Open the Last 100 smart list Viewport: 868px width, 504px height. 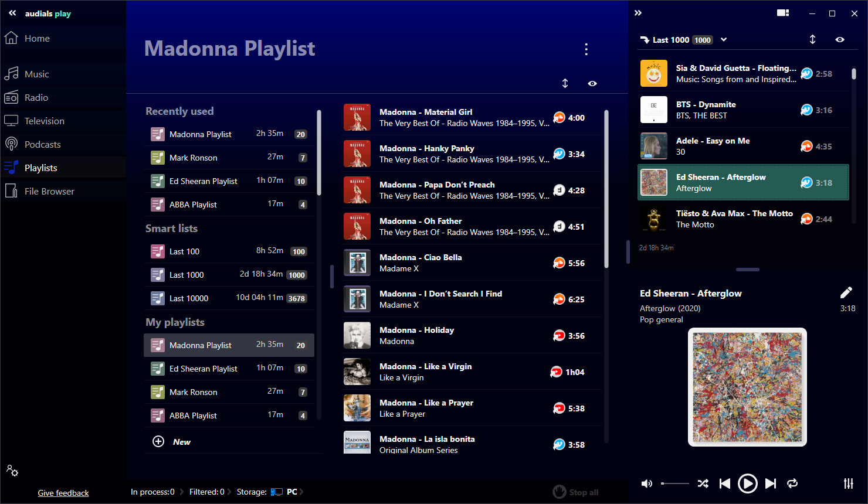(x=229, y=251)
